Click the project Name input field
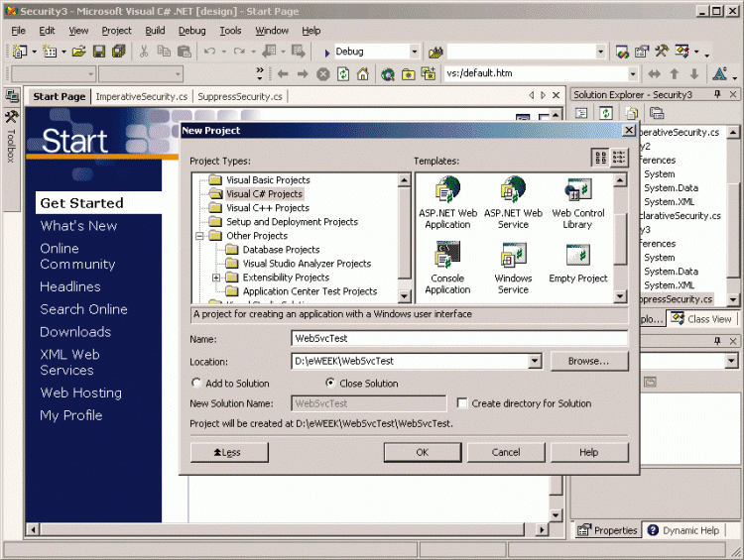744x560 pixels. 459,338
